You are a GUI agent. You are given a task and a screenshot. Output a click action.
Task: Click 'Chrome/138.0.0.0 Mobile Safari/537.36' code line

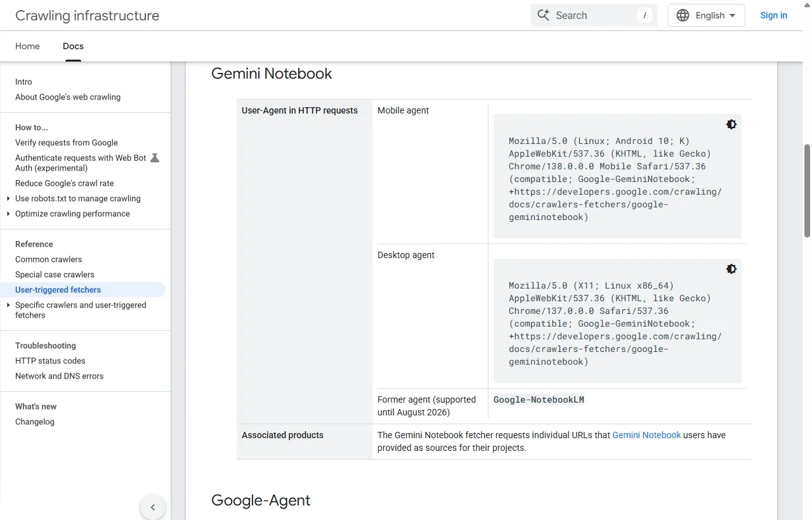(x=607, y=166)
